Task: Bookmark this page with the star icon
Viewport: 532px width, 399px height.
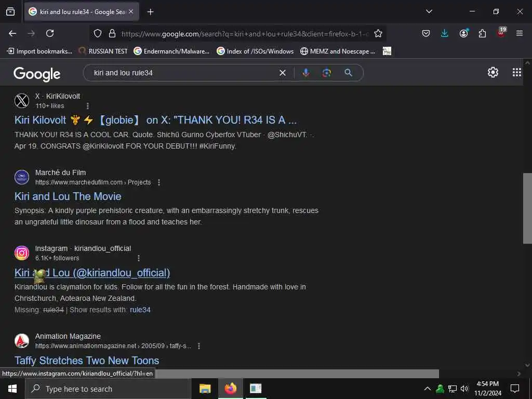Action: click(x=378, y=33)
